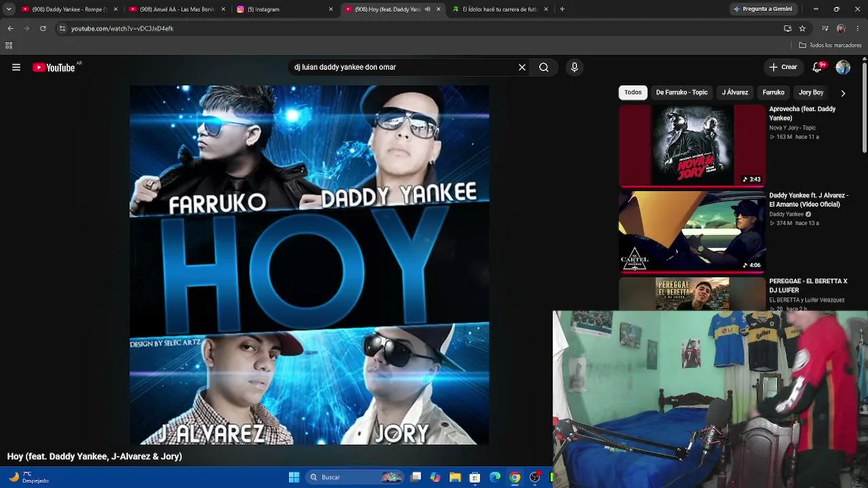Close the El Ídolo tab
Viewport: 868px width, 488px height.
pyautogui.click(x=546, y=9)
